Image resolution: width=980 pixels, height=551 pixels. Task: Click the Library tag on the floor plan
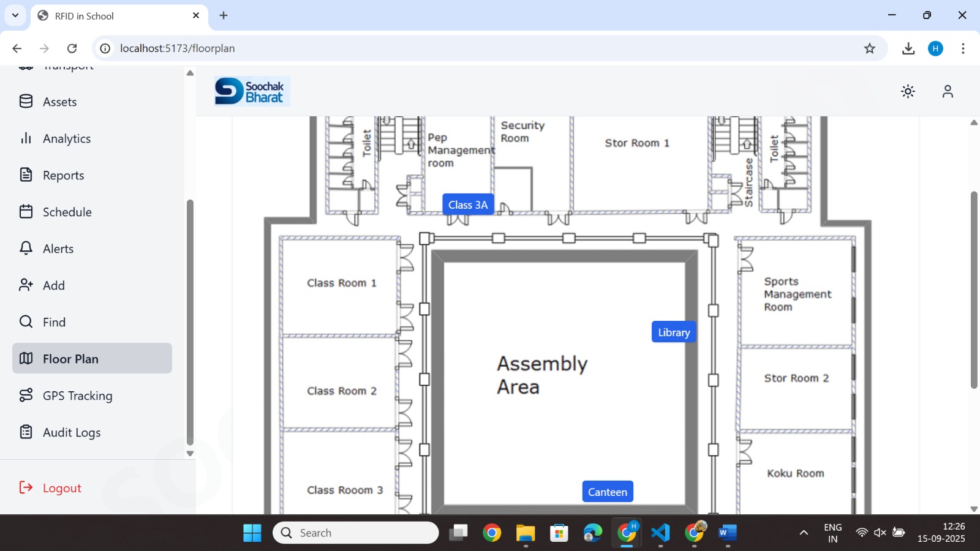click(x=673, y=332)
